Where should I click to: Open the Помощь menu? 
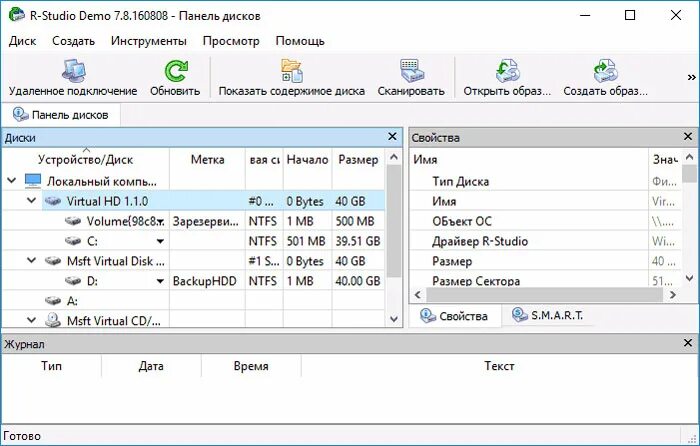(300, 41)
